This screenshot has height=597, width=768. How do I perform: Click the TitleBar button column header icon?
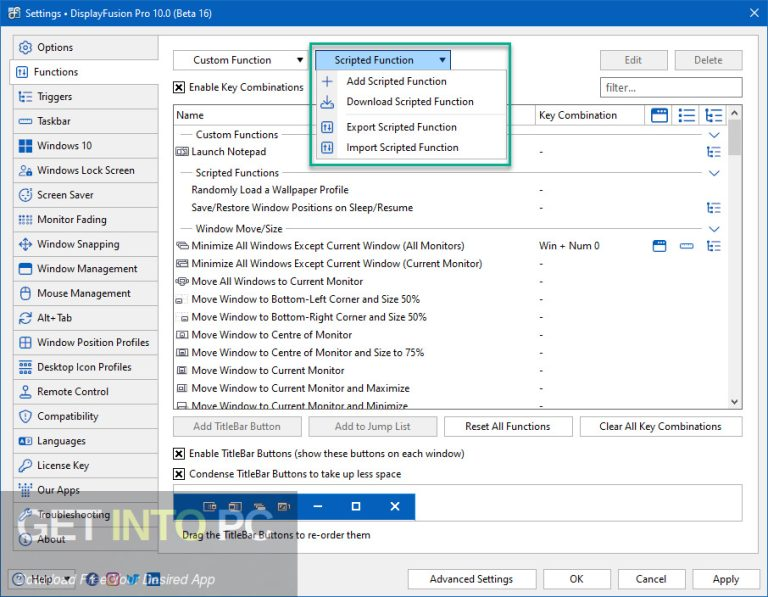(659, 115)
